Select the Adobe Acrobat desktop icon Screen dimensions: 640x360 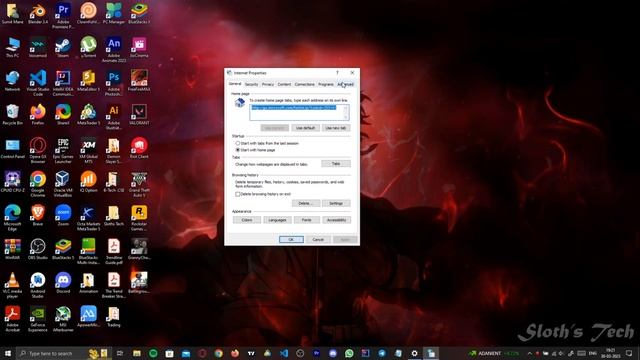(x=12, y=319)
